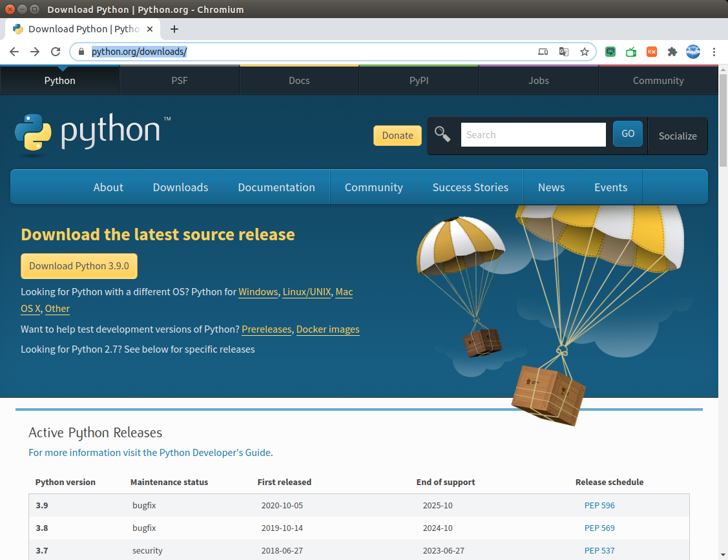
Task: Open the PSF top tab
Action: click(179, 80)
